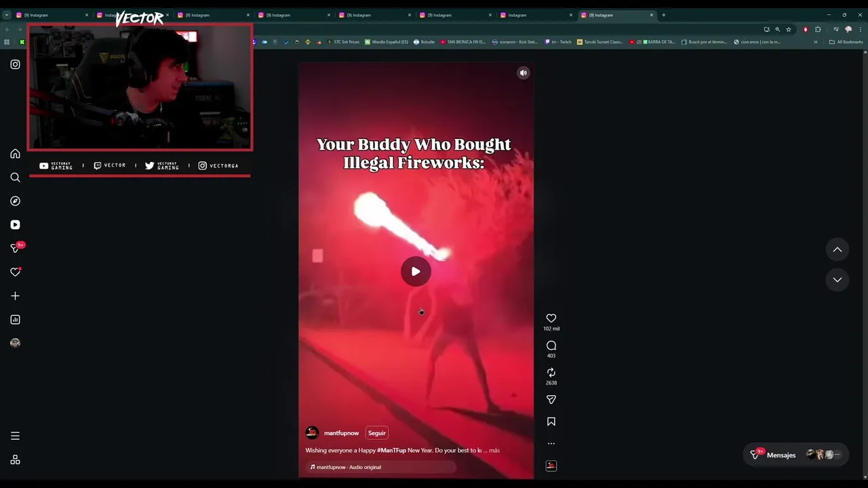Open the dashboard chart icon in sidebar

tap(15, 320)
